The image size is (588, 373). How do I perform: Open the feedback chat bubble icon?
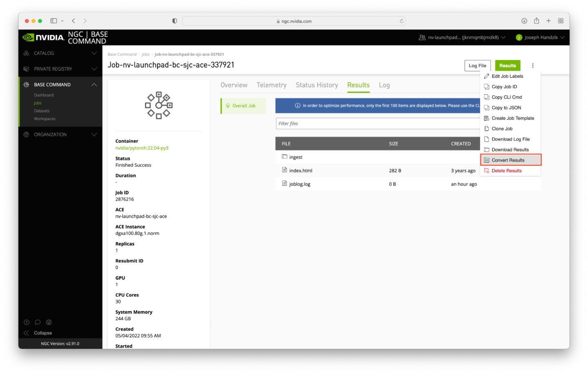point(38,322)
